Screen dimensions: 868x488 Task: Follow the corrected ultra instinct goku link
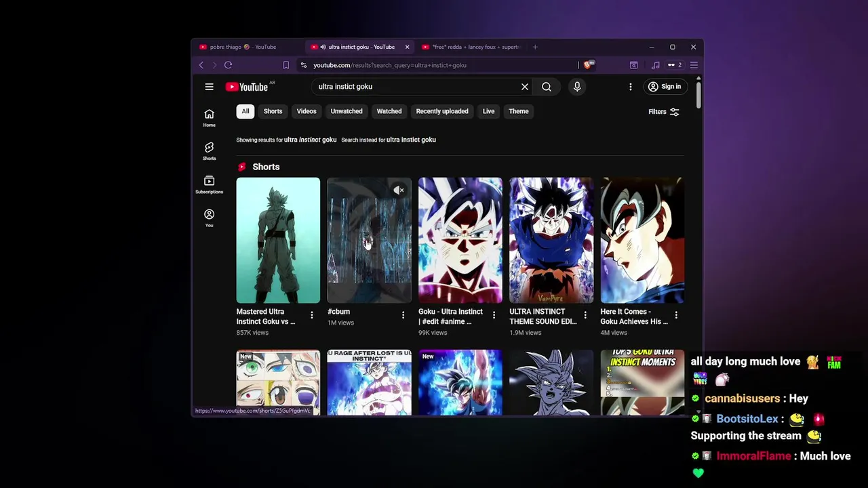310,140
